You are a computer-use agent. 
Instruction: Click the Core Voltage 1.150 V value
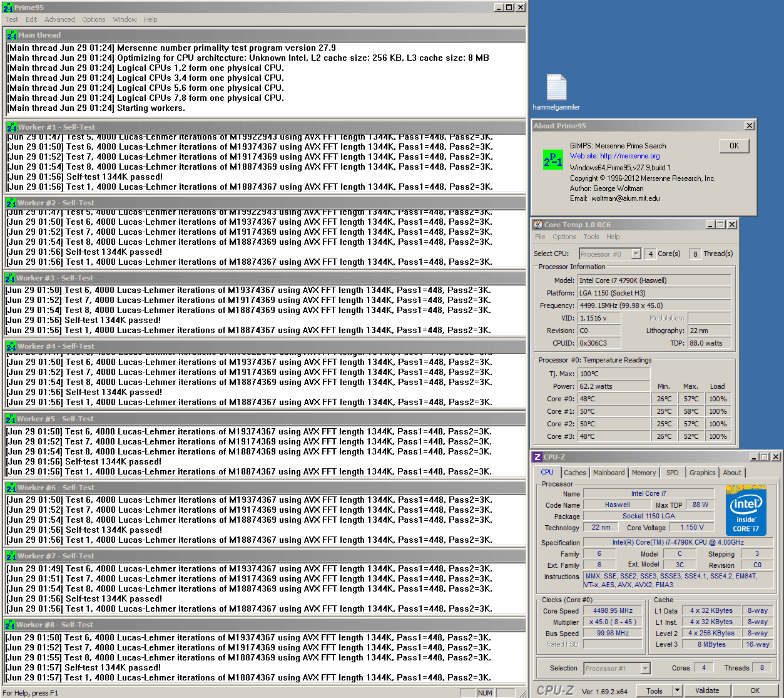[692, 527]
